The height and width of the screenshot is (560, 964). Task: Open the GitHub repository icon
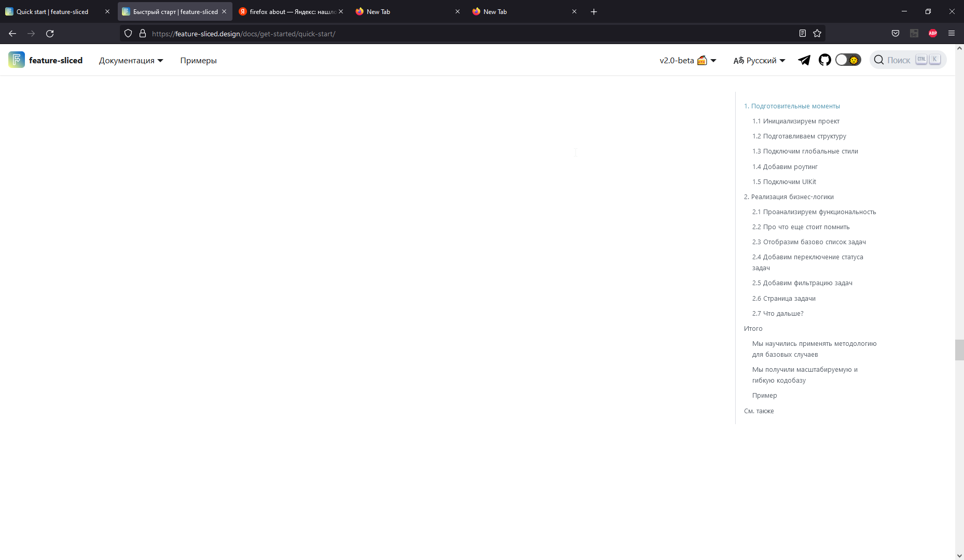(x=825, y=60)
